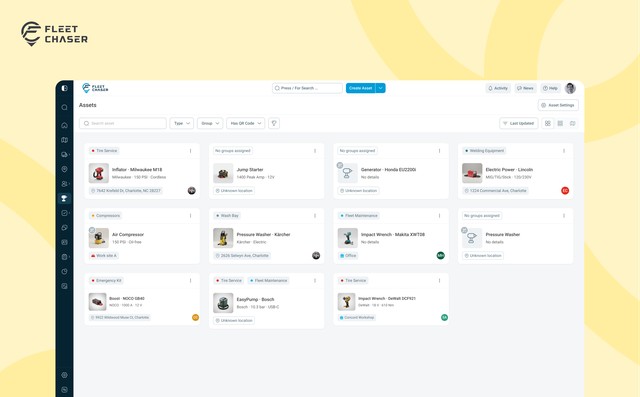Open options menu for Air Compressor card

pos(191,216)
